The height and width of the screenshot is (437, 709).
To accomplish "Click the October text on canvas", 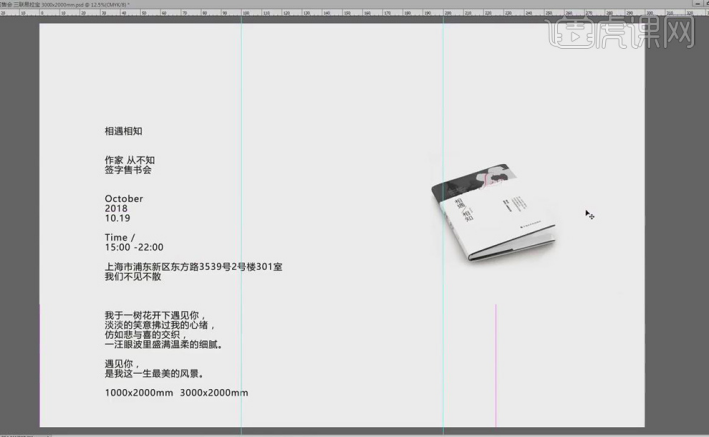I will click(x=124, y=199).
